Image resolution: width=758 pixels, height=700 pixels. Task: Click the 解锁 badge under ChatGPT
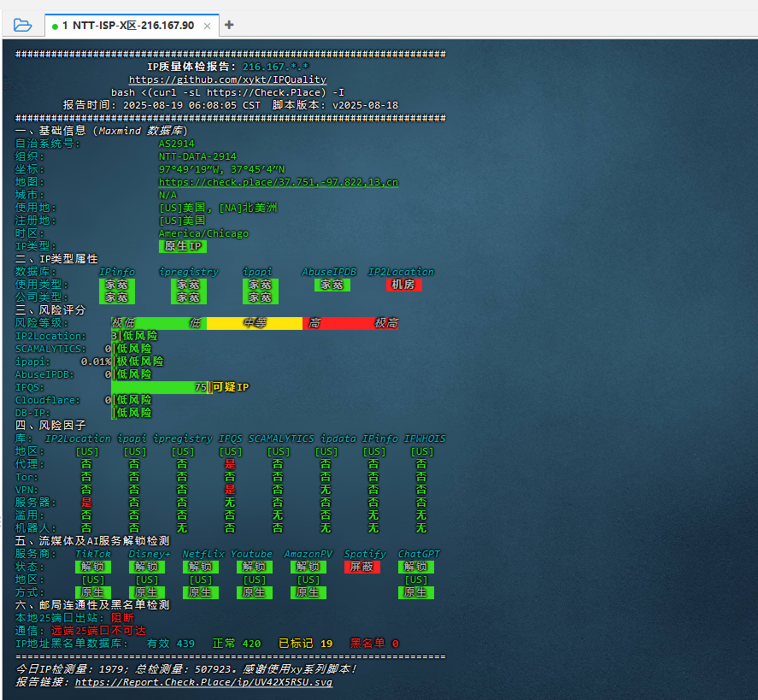415,567
